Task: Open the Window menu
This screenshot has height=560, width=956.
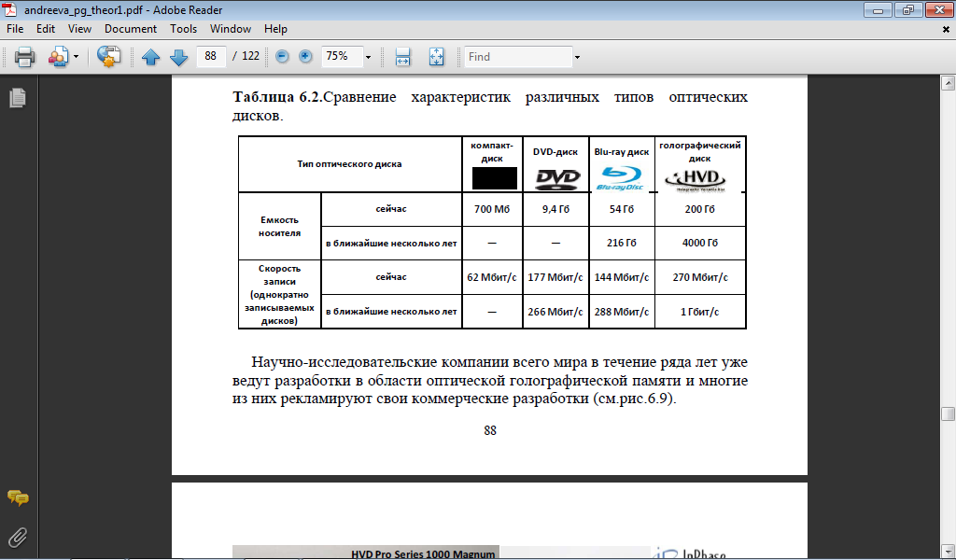Action: click(231, 29)
